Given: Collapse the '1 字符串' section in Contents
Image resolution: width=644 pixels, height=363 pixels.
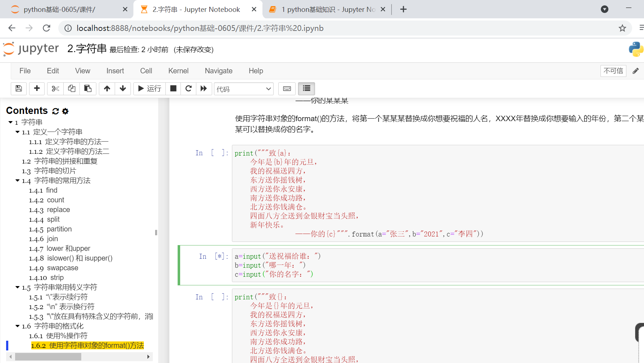Looking at the screenshot, I should (x=10, y=123).
